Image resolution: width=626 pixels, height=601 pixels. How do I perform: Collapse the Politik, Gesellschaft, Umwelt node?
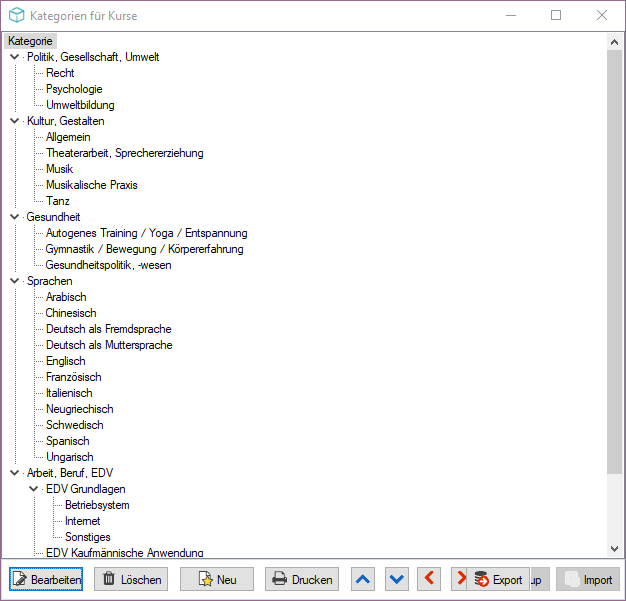point(15,57)
